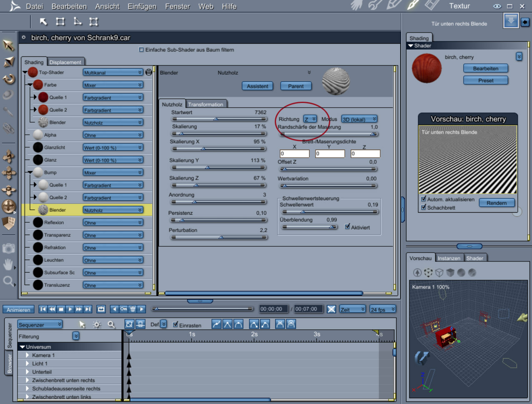Select the wireframe cube display mode
This screenshot has width=532, height=404.
point(439,273)
